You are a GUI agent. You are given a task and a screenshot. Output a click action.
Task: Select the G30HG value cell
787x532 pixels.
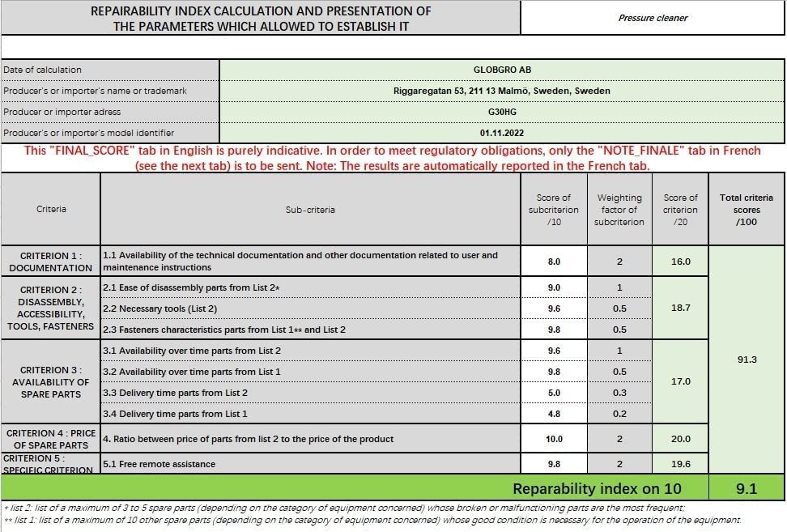[x=502, y=112]
